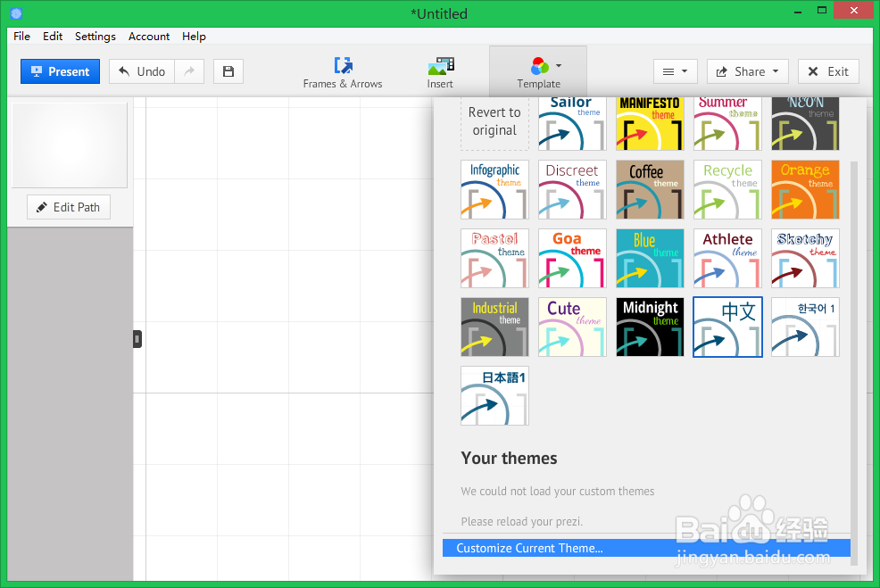Apply the Coffee theme

click(x=650, y=190)
